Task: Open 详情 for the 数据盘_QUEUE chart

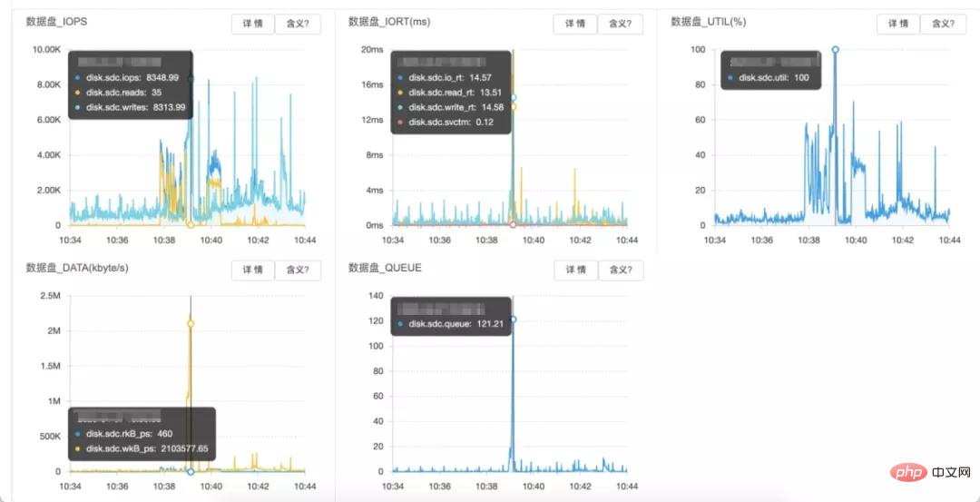Action: (x=575, y=270)
